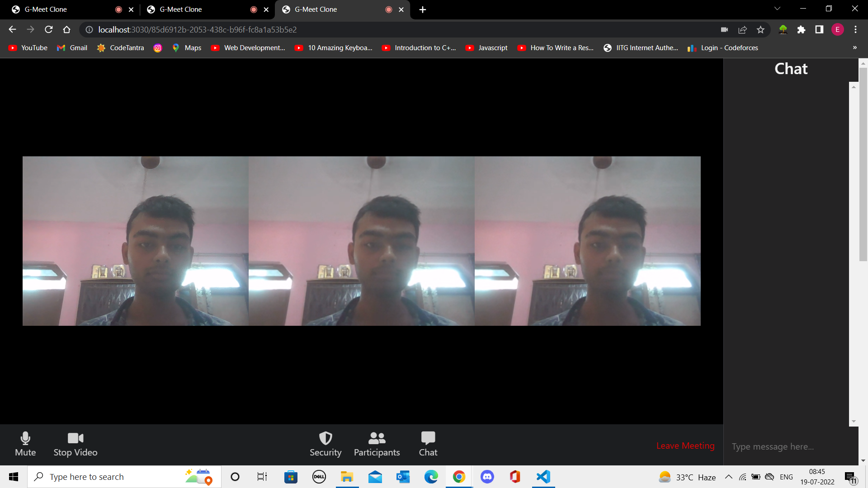Open the Codeforces Login bookmark
Viewport: 868px width, 488px height.
click(723, 48)
